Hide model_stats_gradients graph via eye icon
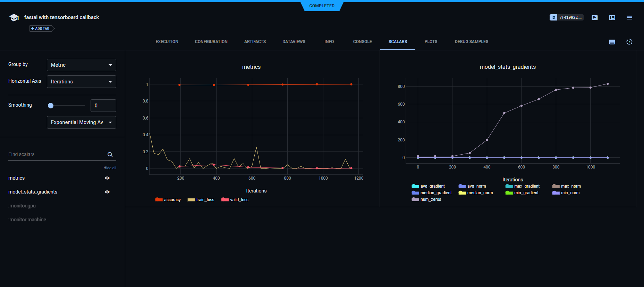The width and height of the screenshot is (644, 287). click(107, 192)
